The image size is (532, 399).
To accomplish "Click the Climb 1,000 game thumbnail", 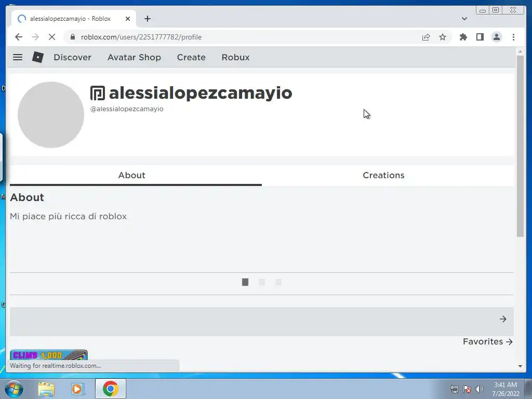I will click(49, 355).
